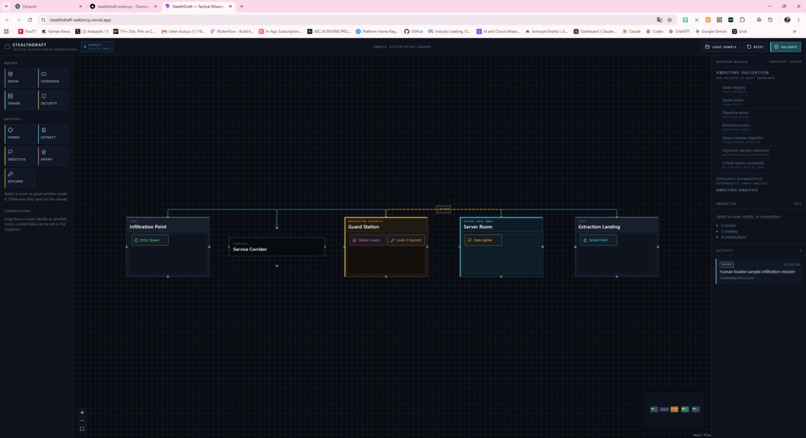The width and height of the screenshot is (806, 438).
Task: Click the Critical rooms connected row
Action: coord(759,165)
